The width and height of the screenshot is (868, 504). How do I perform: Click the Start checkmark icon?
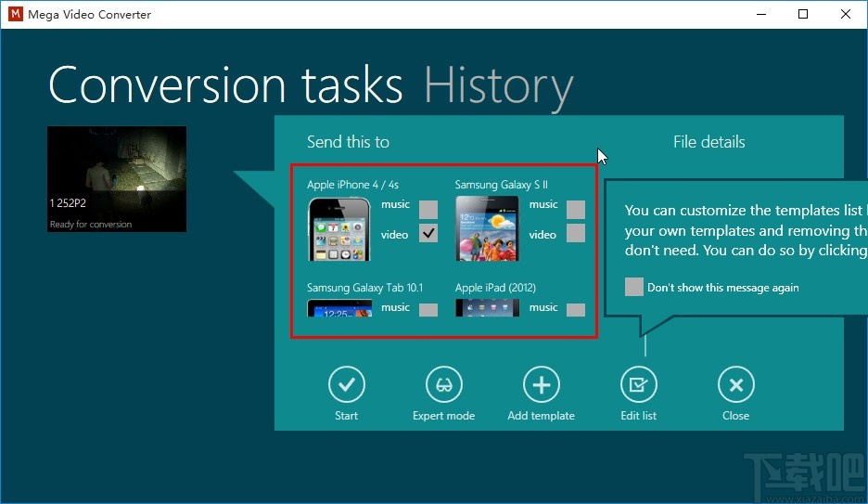[x=347, y=384]
